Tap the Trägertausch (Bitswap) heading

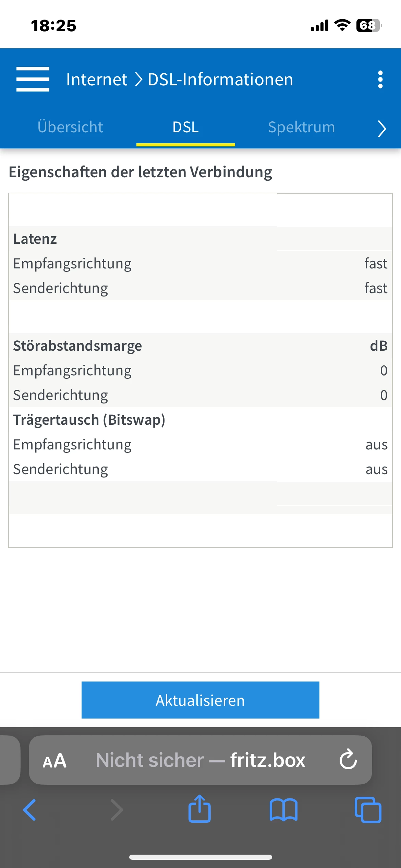tap(89, 420)
